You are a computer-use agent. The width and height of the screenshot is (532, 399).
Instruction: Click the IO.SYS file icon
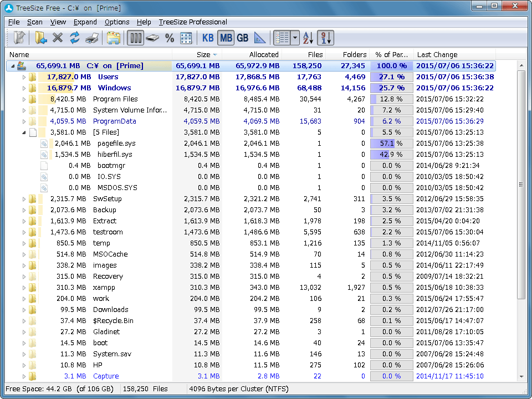point(44,177)
